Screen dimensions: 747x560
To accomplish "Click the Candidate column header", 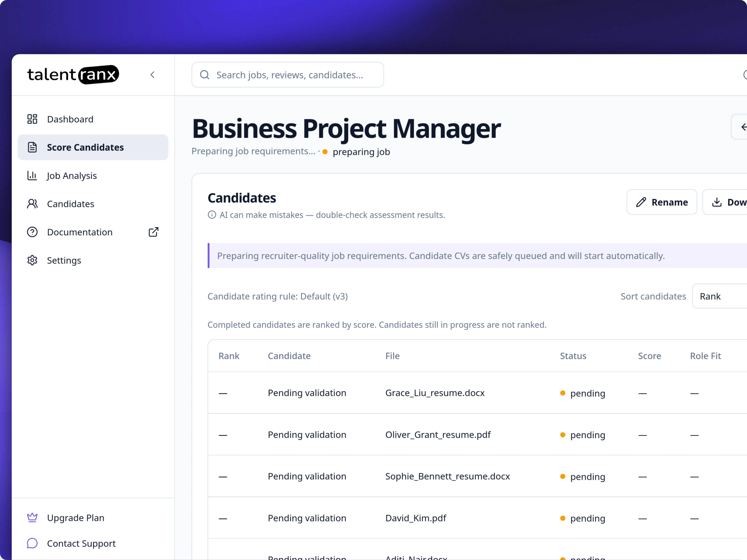I will (x=289, y=356).
